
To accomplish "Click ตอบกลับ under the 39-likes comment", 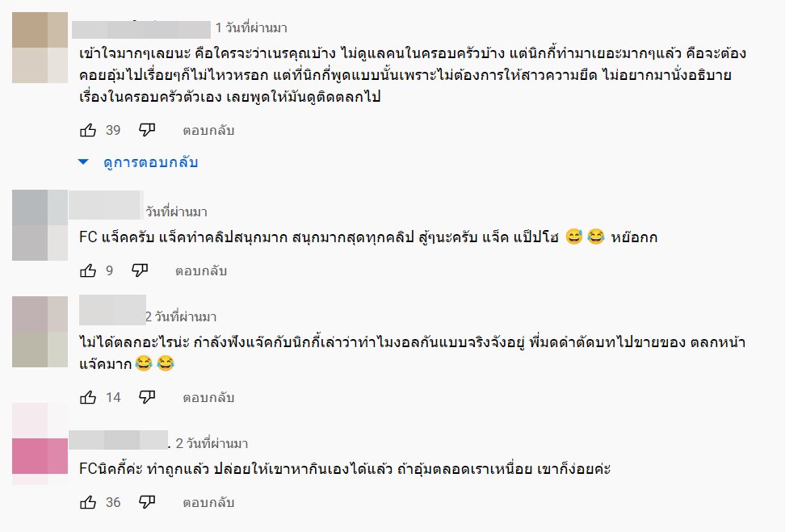I will coord(208,130).
